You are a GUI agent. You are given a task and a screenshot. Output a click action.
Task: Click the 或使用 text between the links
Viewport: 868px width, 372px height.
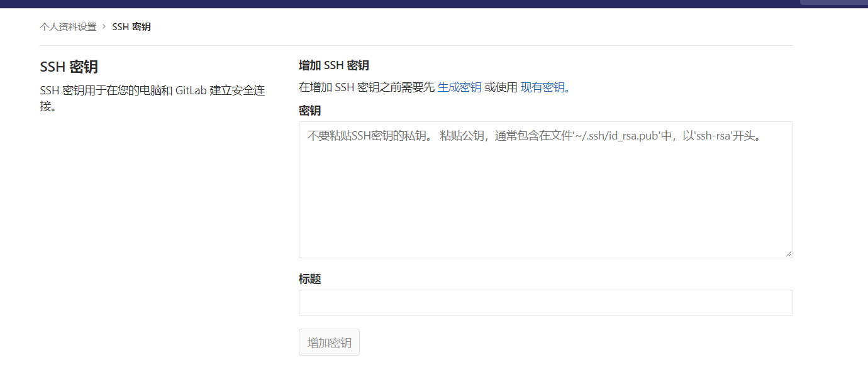(x=501, y=87)
